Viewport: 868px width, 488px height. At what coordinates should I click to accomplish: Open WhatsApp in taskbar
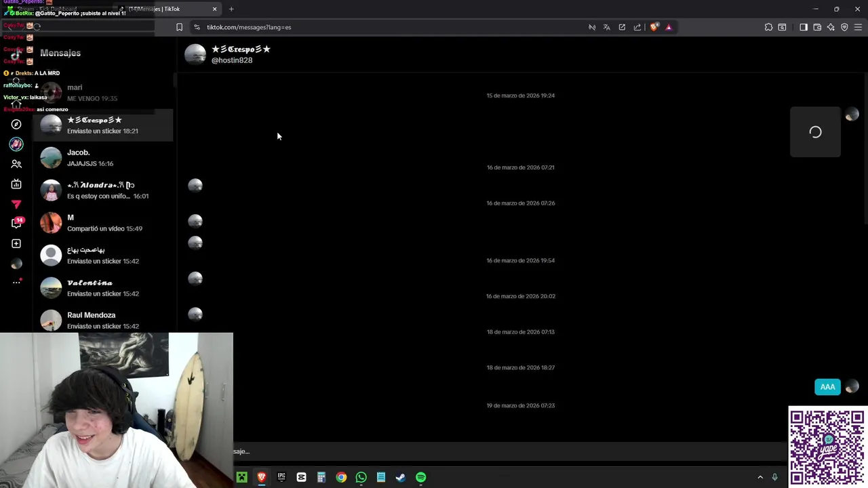point(361,477)
